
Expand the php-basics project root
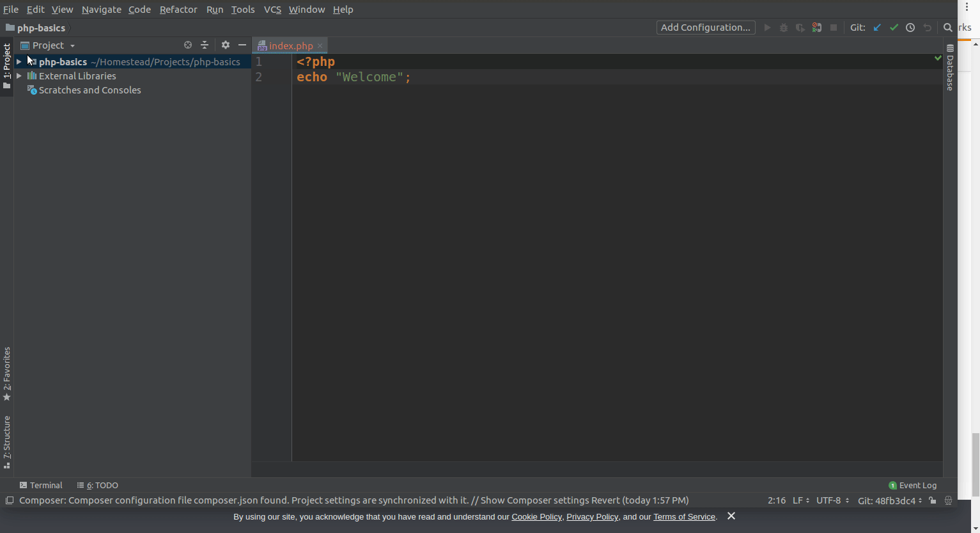19,61
